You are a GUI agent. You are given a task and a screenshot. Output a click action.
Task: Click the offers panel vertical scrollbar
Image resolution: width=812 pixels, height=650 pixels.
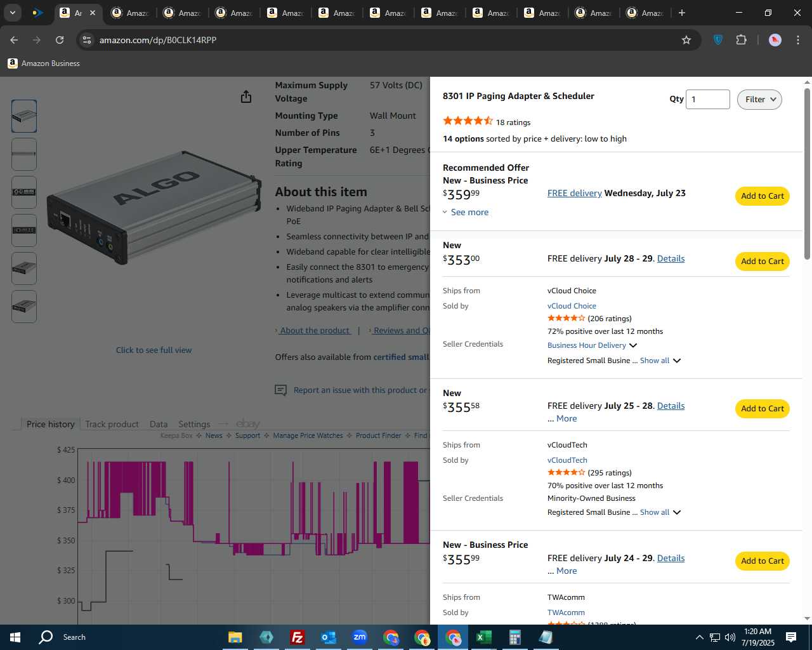click(x=807, y=174)
